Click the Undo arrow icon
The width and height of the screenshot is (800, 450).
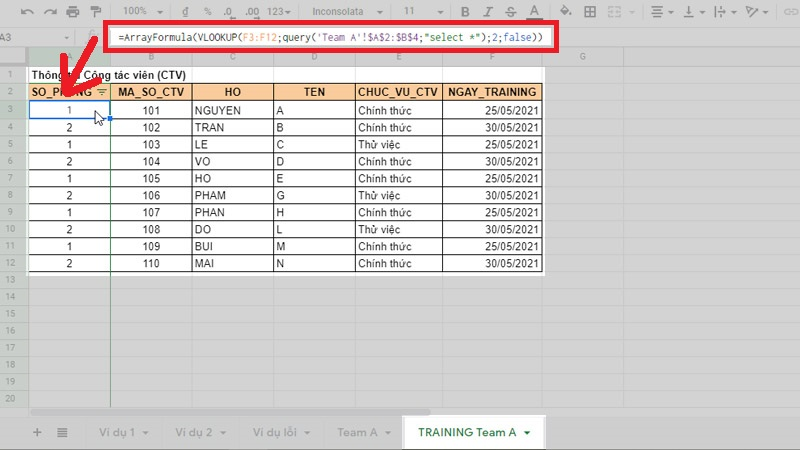click(x=26, y=11)
